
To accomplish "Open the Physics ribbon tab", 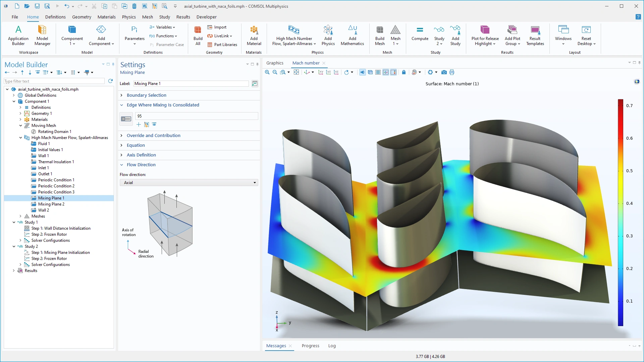I will click(x=129, y=17).
